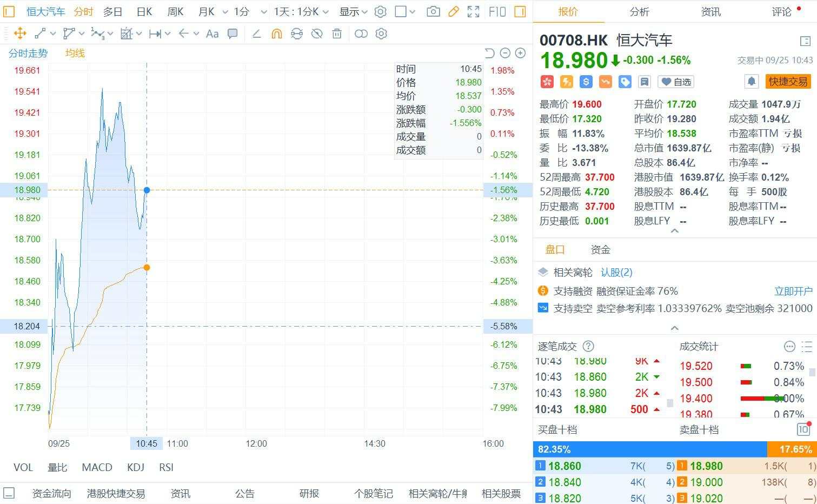
Task: Click the 快捷交易 quick trade button
Action: pos(788,82)
